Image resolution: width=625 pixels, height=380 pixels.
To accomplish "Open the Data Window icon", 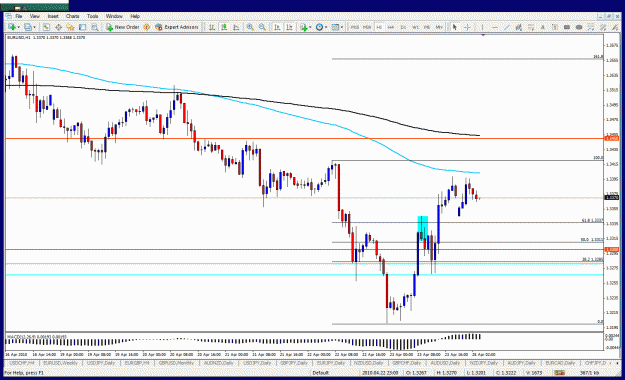I will [58, 27].
